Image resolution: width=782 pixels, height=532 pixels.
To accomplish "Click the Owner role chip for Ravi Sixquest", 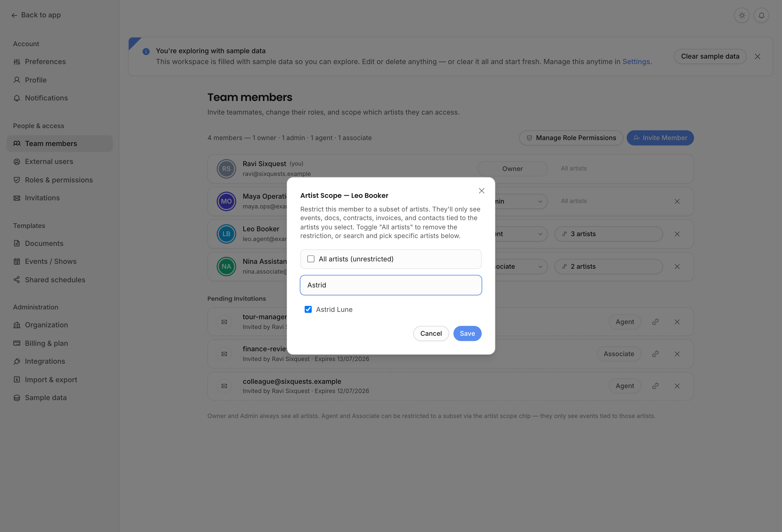I will click(512, 169).
